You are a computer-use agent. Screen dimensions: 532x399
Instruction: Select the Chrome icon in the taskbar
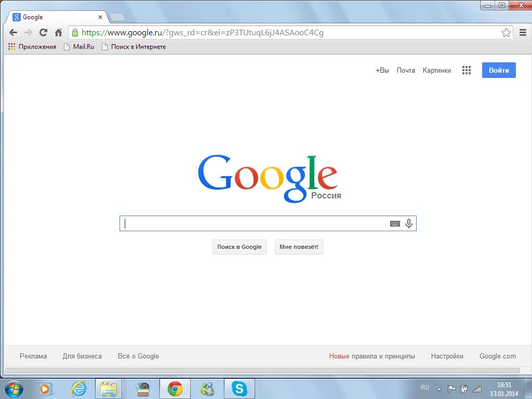[x=175, y=389]
